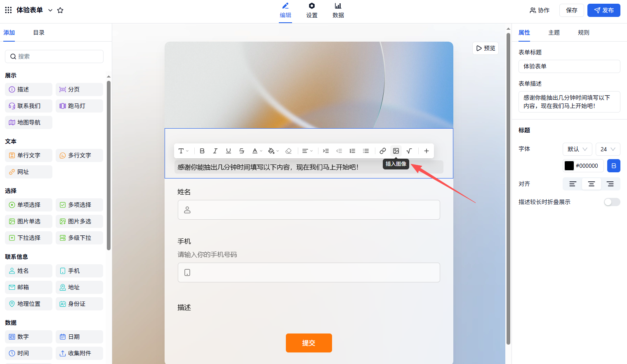The height and width of the screenshot is (364, 627).
Task: Click the insert link icon
Action: tap(383, 151)
